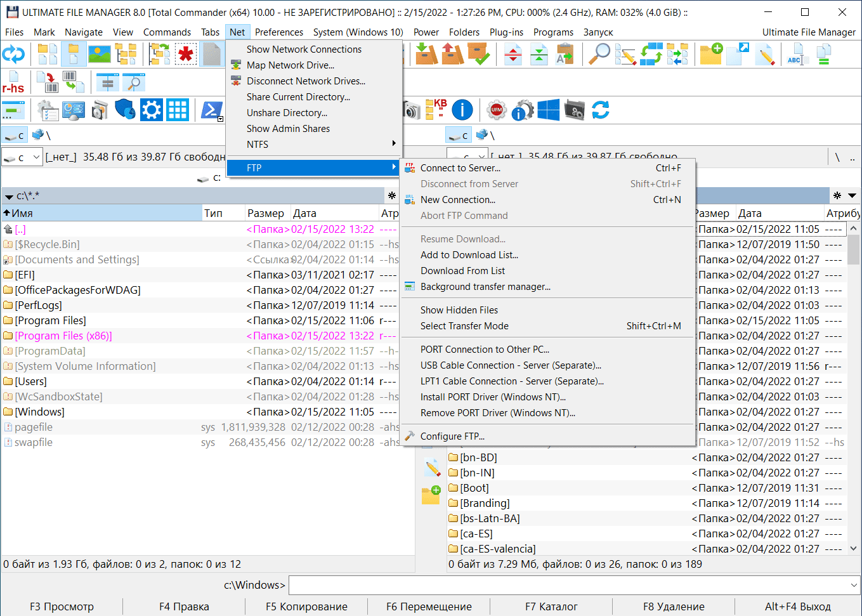
Task: Click the F8 Удаление button
Action: click(x=674, y=606)
